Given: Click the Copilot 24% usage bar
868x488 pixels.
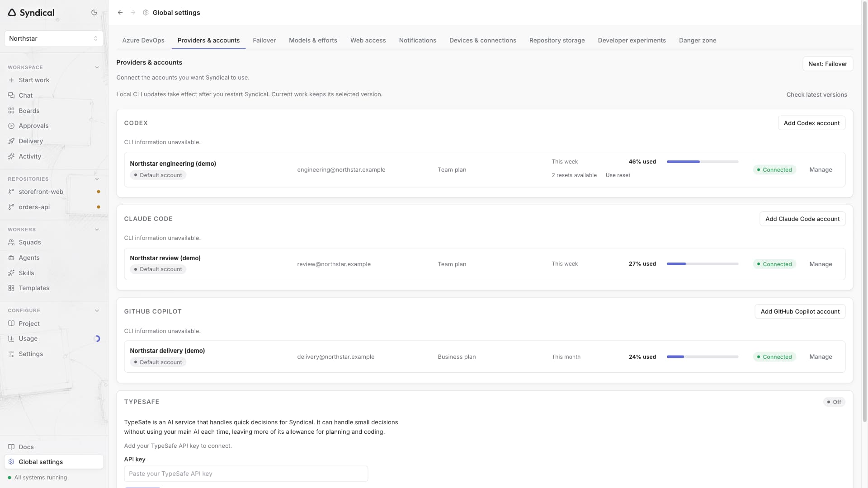Looking at the screenshot, I should 703,357.
